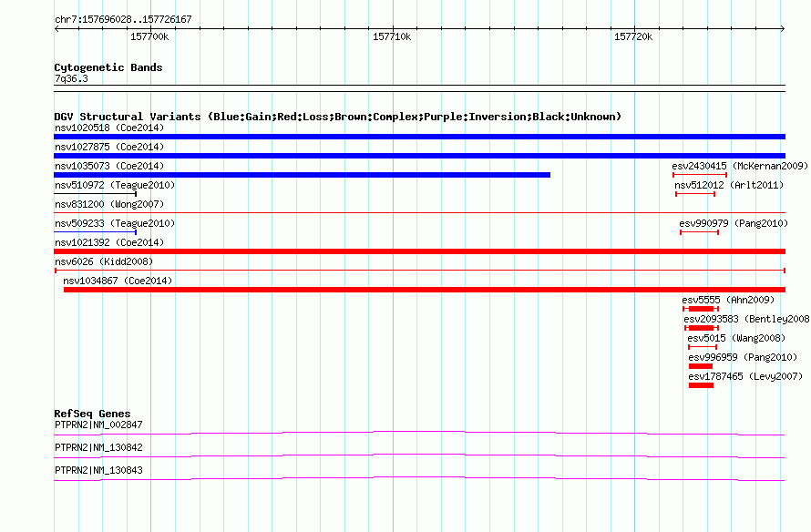Select the red bar under nsv1021392
The width and height of the screenshot is (811, 532).
(x=419, y=251)
